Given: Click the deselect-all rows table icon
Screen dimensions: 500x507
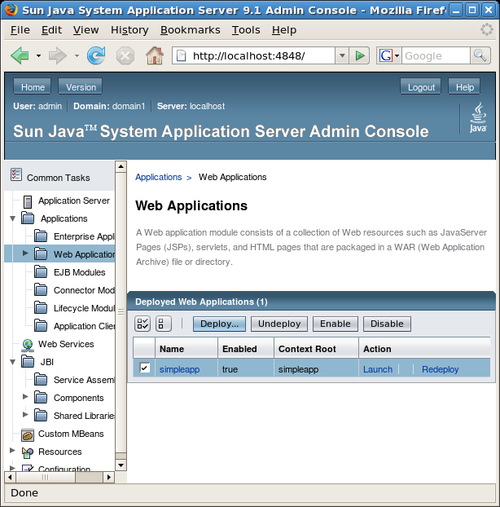Looking at the screenshot, I should (x=164, y=324).
